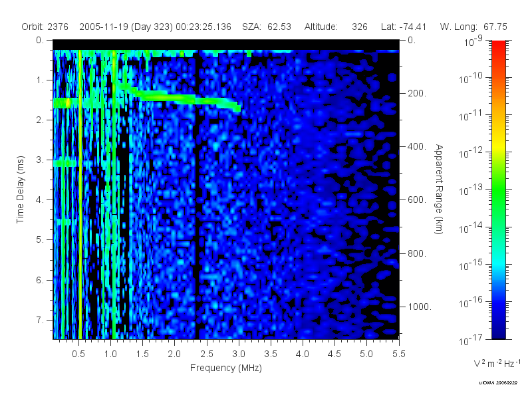Viewport: 532px width, 399px height.
Task: Click the Apparent Range (km) axis title
Action: pyautogui.click(x=439, y=190)
